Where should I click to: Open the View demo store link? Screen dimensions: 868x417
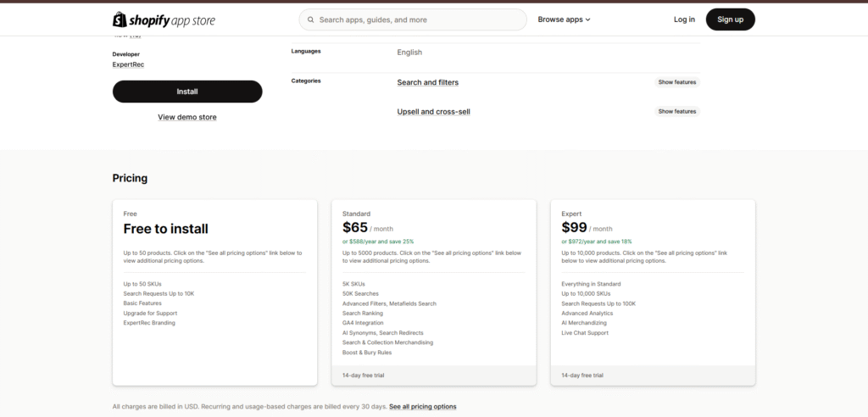pyautogui.click(x=187, y=117)
